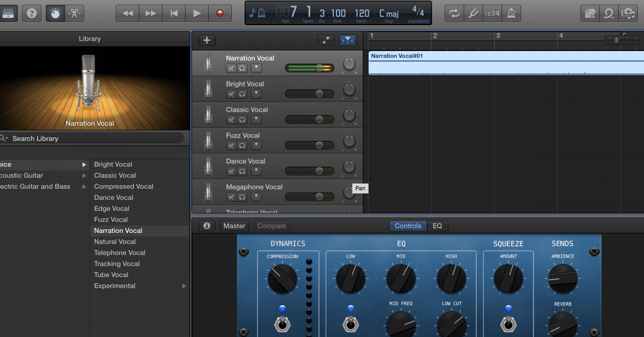Mute the Bright Vocal track

pos(231,94)
